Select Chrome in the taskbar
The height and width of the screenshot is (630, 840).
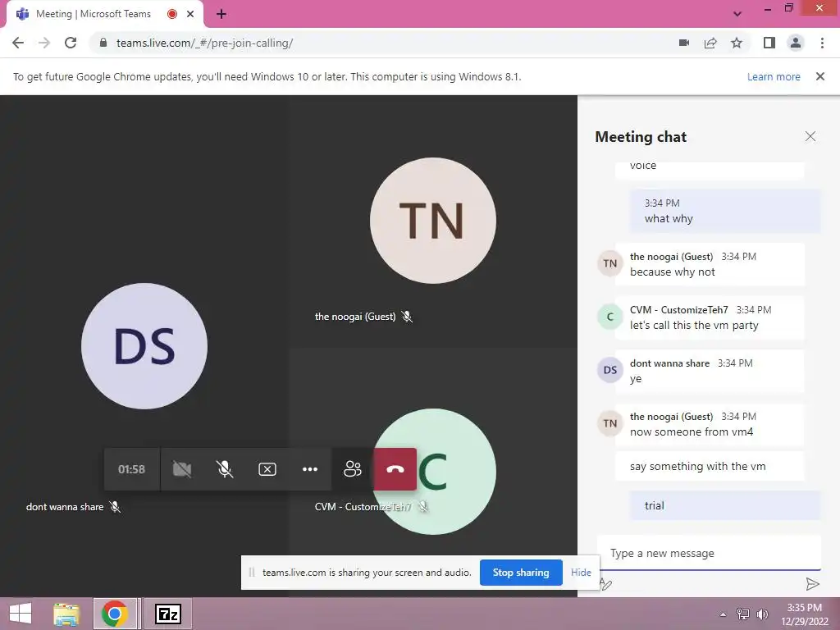click(x=115, y=614)
